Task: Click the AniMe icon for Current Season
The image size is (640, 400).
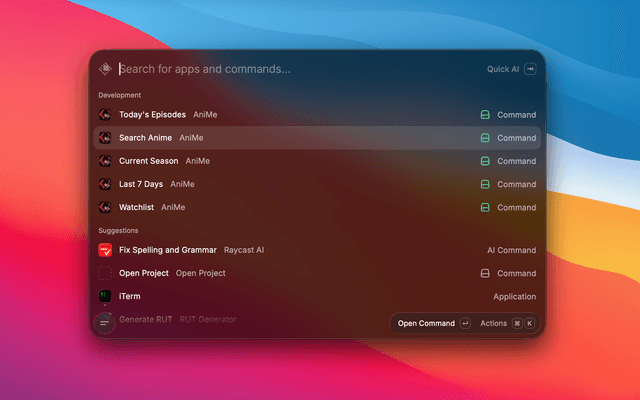Action: (105, 161)
